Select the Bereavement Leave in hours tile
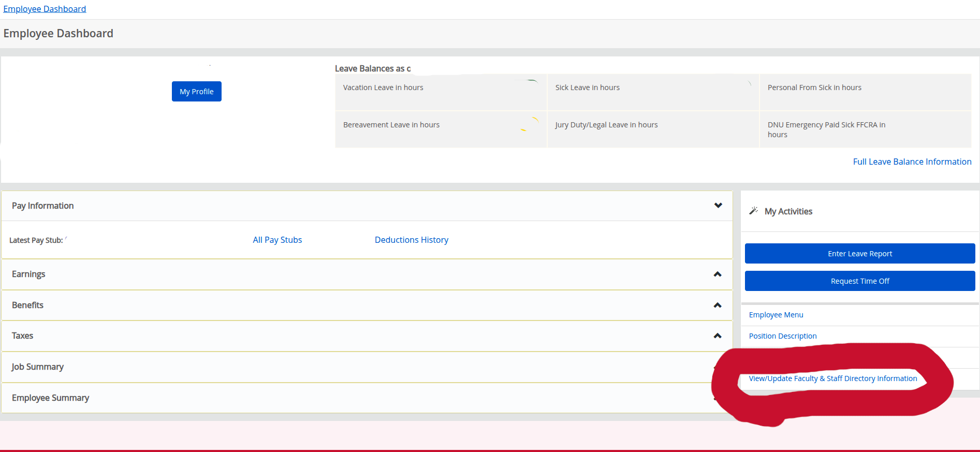This screenshot has height=452, width=980. (x=441, y=129)
